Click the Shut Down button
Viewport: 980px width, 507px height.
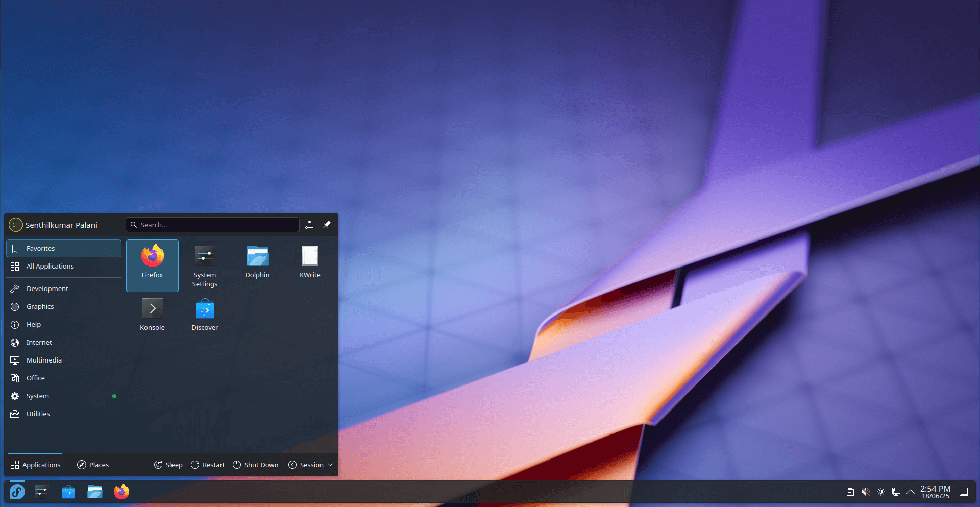256,465
